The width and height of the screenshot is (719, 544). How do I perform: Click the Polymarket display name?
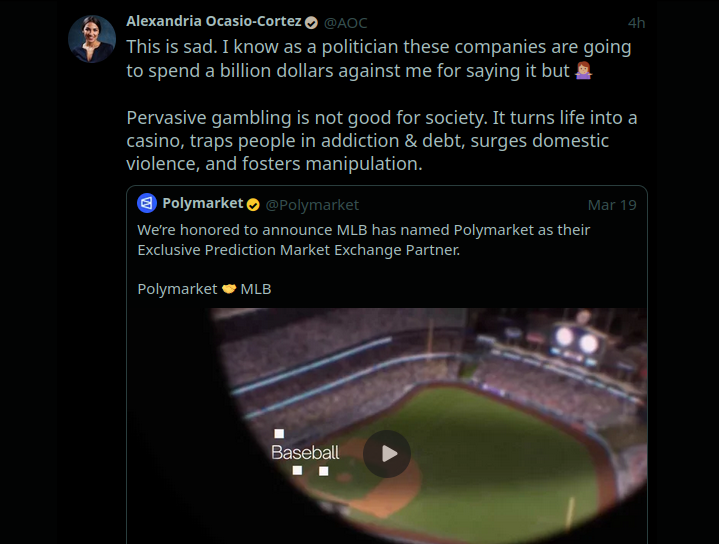(202, 204)
